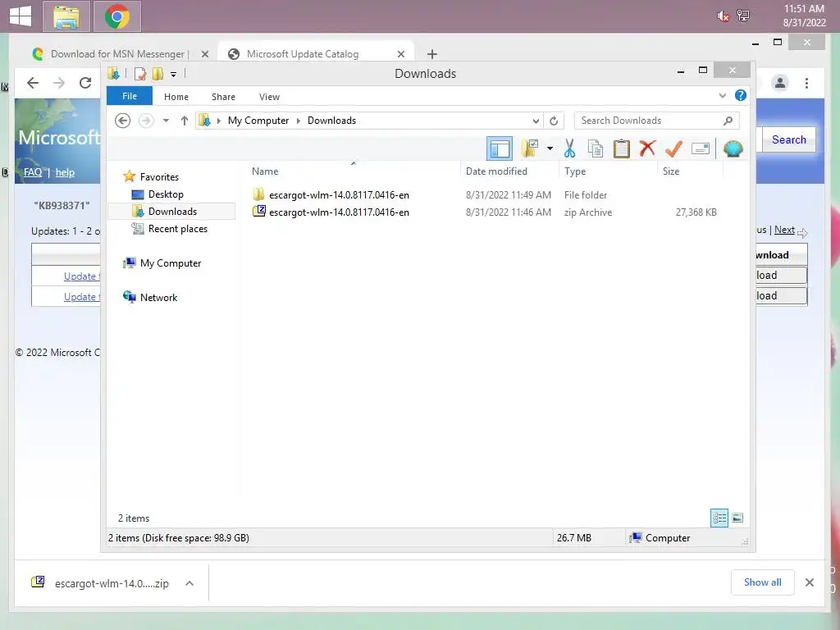
Task: Refresh the Downloads folder view
Action: click(554, 121)
